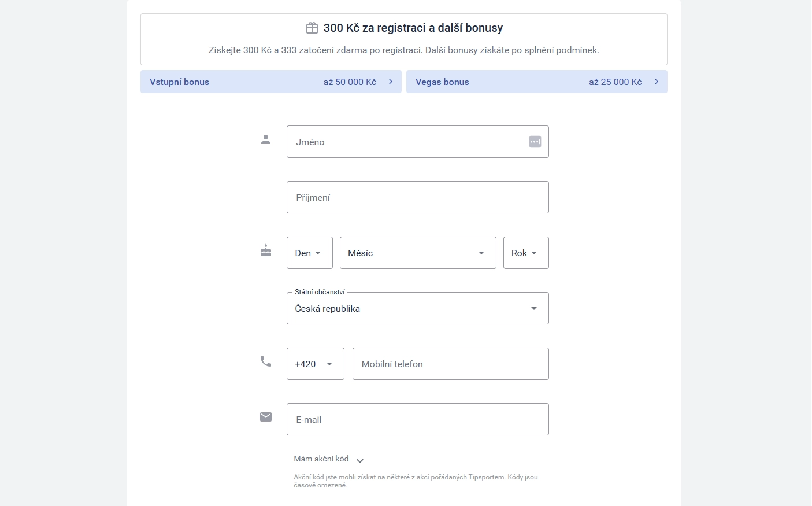
Task: Click the envelope e-mail icon
Action: pyautogui.click(x=266, y=417)
